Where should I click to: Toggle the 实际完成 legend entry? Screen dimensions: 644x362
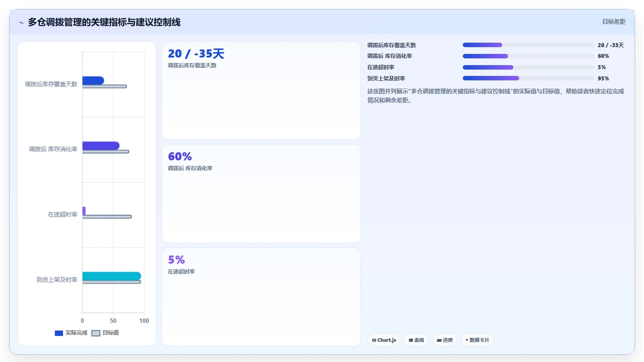[71, 333]
